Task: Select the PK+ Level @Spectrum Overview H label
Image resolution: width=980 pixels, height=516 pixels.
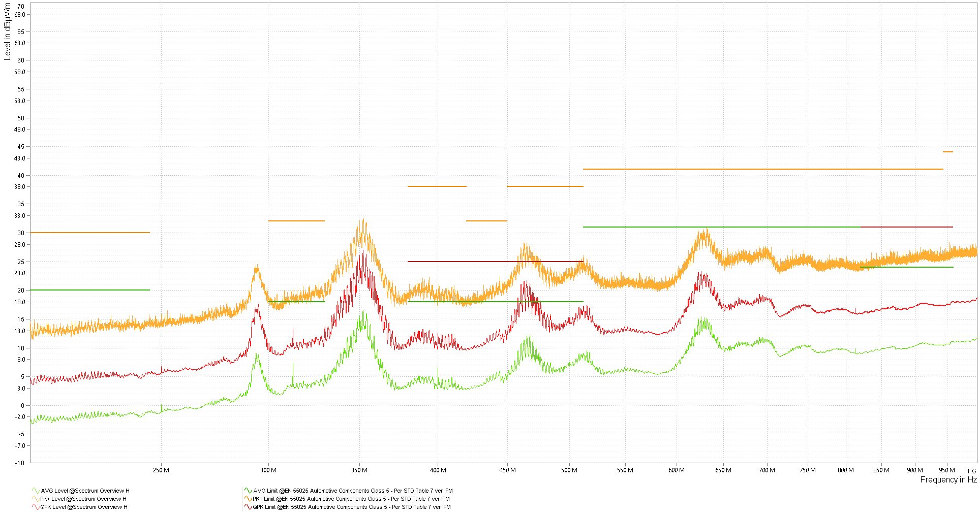Action: pyautogui.click(x=83, y=499)
